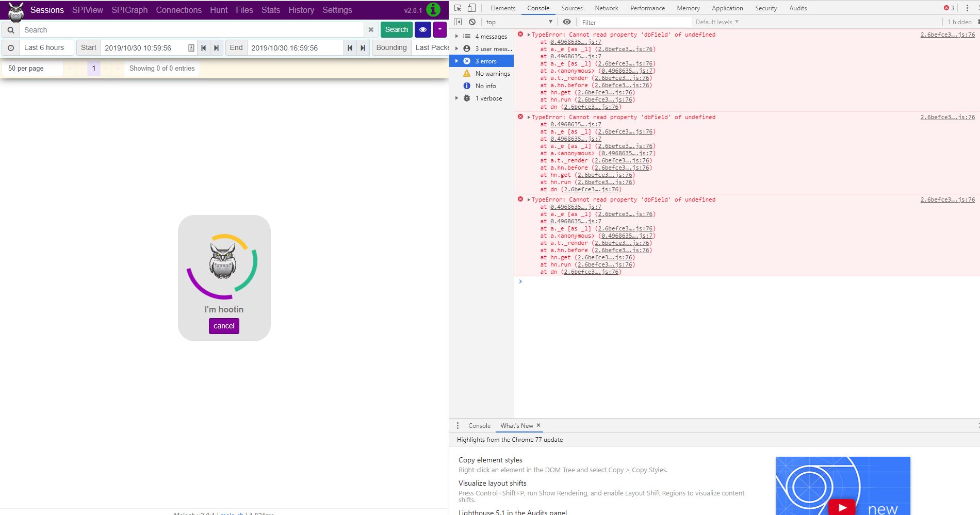Open the DevTools customize menu via three-dot icon
Screen dimensions: 980x515
click(967, 8)
